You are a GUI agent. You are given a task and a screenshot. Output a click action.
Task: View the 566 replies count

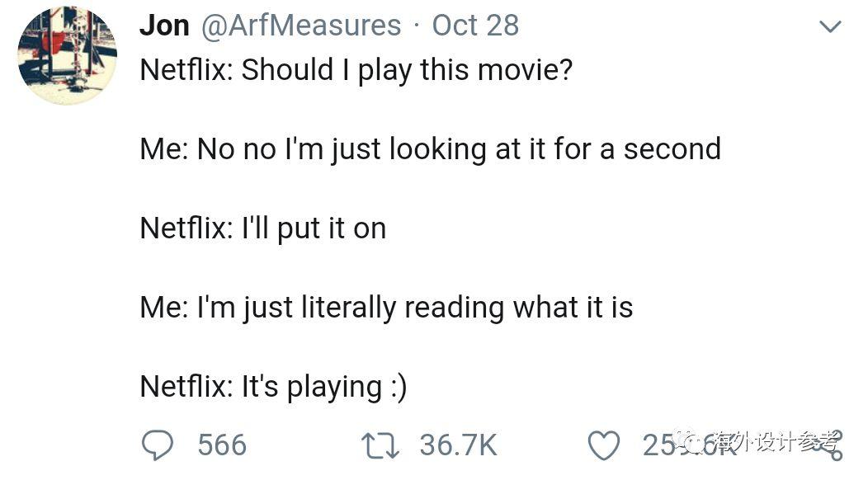coord(223,445)
